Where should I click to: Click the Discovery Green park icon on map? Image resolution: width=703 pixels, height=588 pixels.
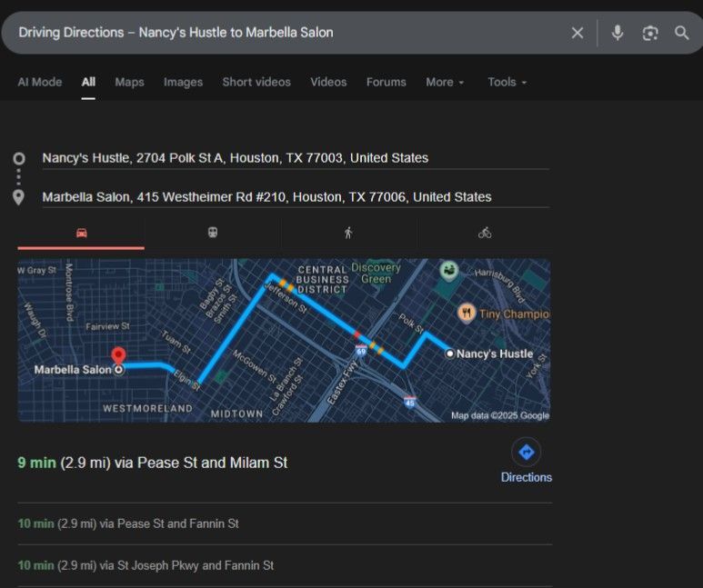click(448, 270)
